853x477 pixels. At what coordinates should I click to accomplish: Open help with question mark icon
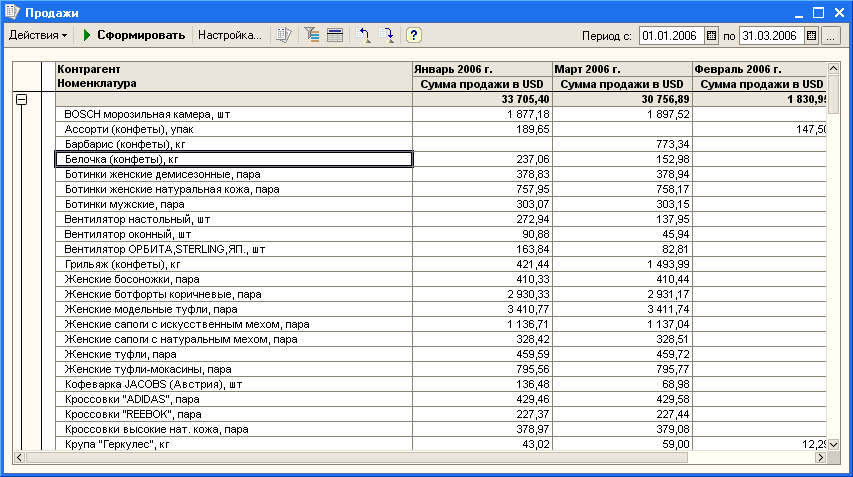(x=413, y=35)
